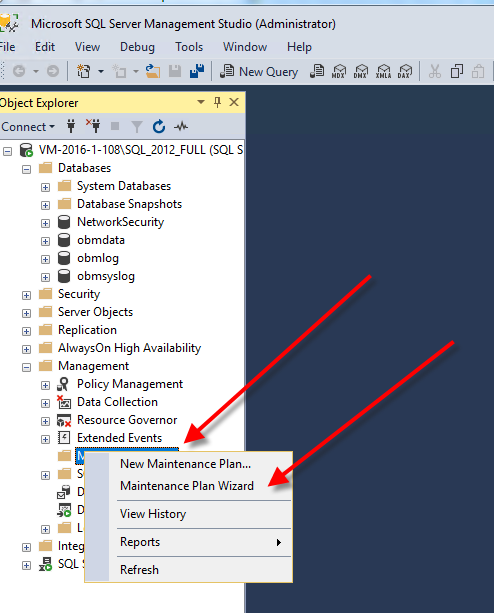Open the Add New Item icon
Image resolution: width=494 pixels, height=613 pixels.
click(x=120, y=72)
